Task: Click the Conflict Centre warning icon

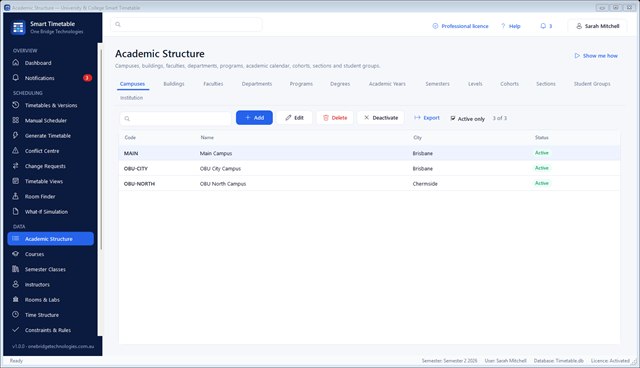Action: pos(16,151)
